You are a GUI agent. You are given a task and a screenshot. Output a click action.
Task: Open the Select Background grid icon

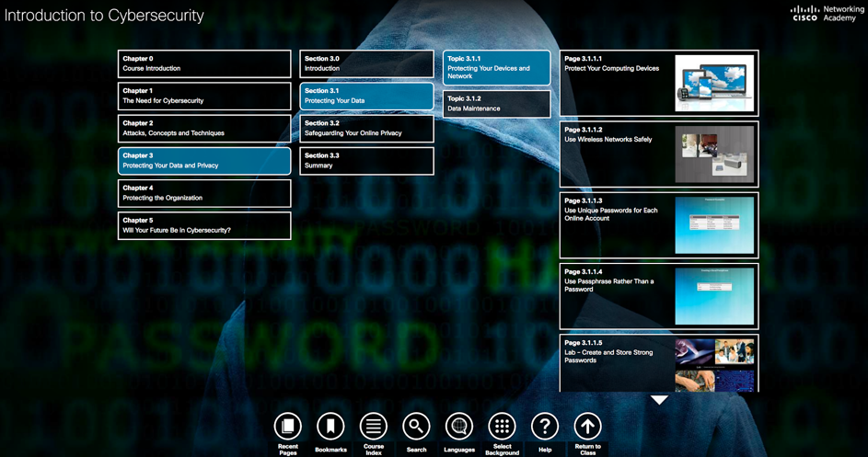click(x=502, y=426)
